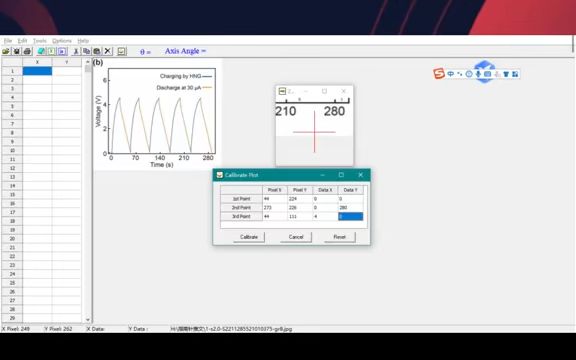
Task: Click the paste clipboard toolbar icon
Action: click(97, 51)
